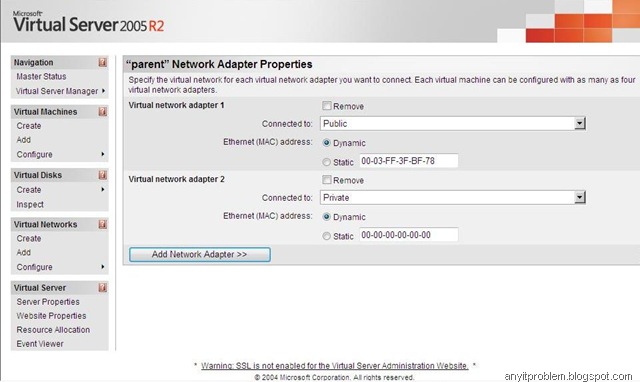Collapse the Navigation panel icon
The width and height of the screenshot is (640, 382).
click(x=102, y=62)
